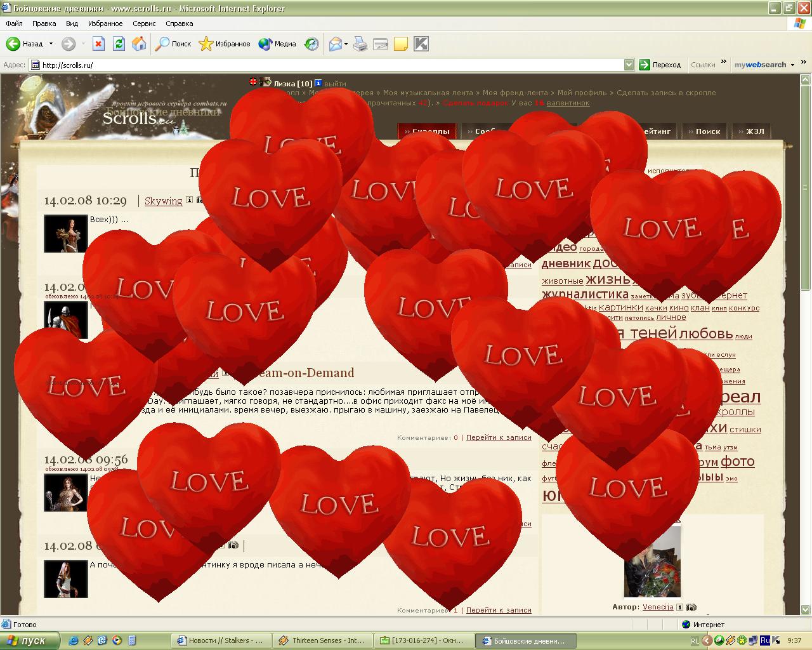The image size is (812, 650).
Task: Expand the address bar dropdown
Action: click(629, 64)
